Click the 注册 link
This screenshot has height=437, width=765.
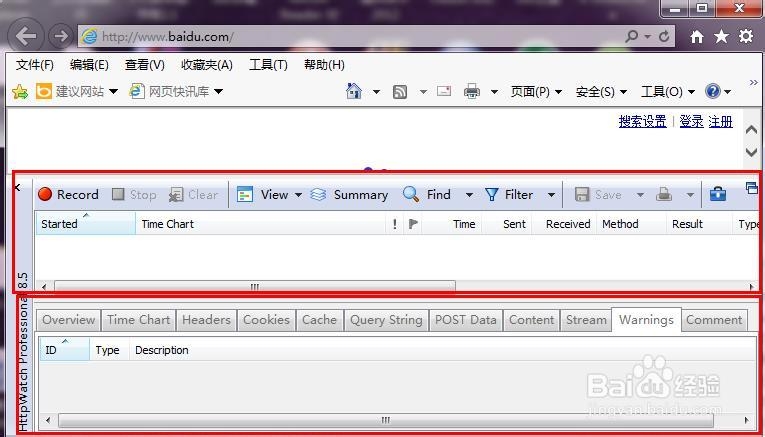pos(721,121)
